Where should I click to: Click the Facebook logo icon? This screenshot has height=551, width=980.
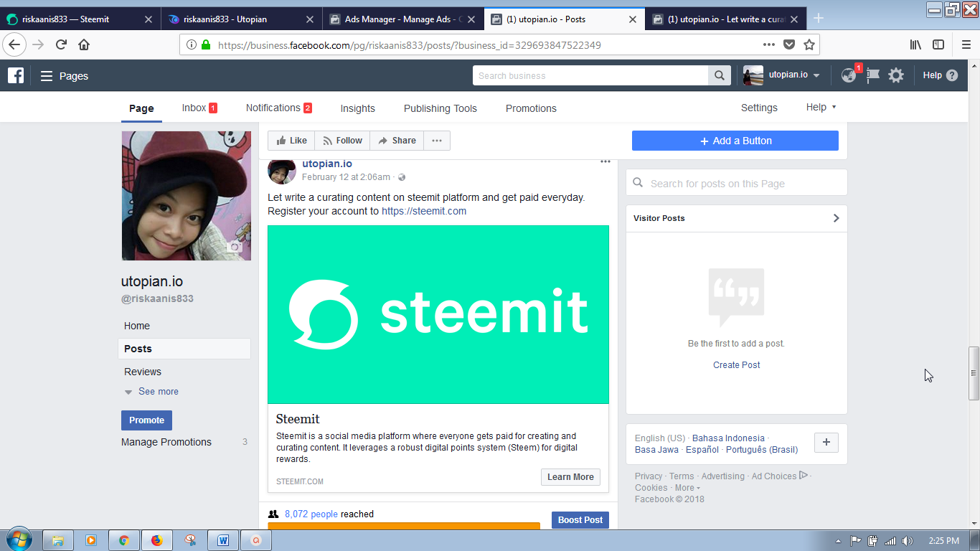16,75
